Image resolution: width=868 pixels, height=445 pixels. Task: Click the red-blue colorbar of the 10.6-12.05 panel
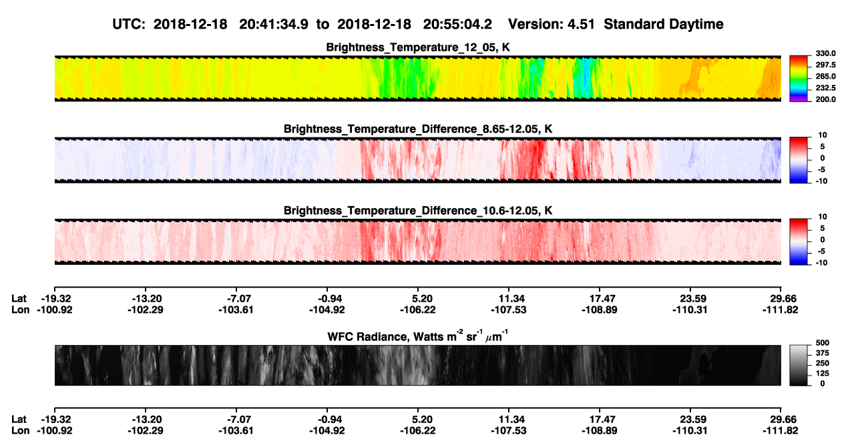(x=799, y=241)
